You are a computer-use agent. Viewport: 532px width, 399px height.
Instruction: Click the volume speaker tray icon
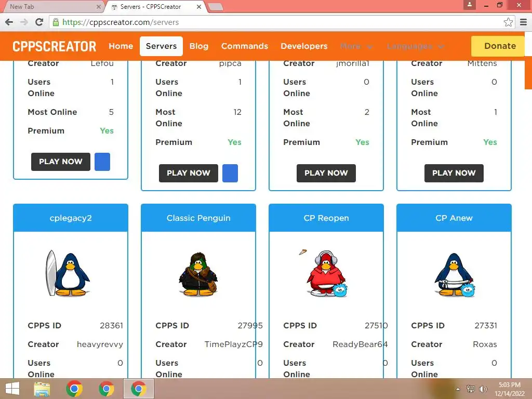click(483, 389)
